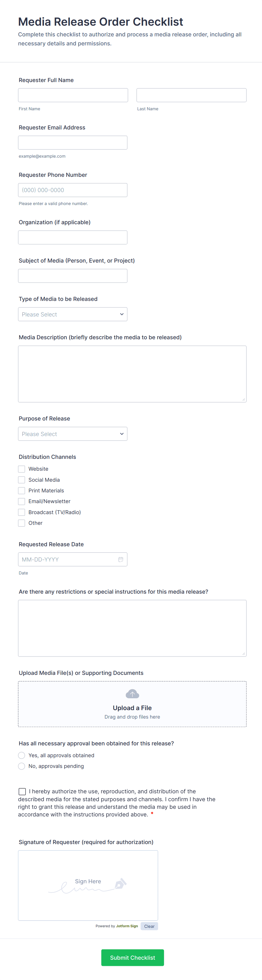Click the phone number input field
Screen dimensions: 262x980
coord(73,190)
